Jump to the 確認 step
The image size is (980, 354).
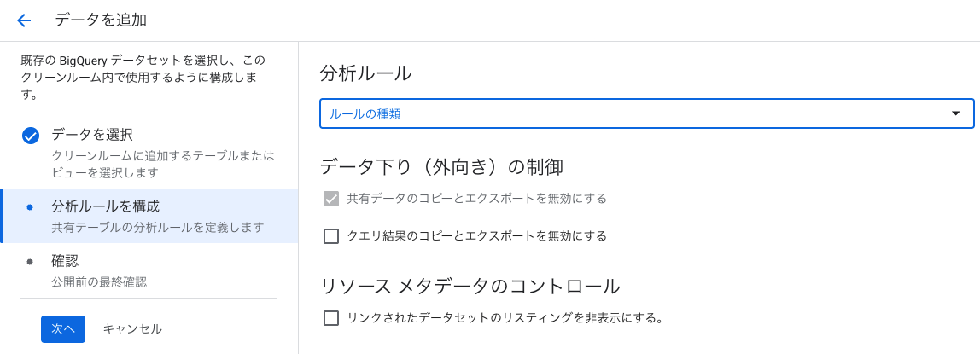coord(65,261)
